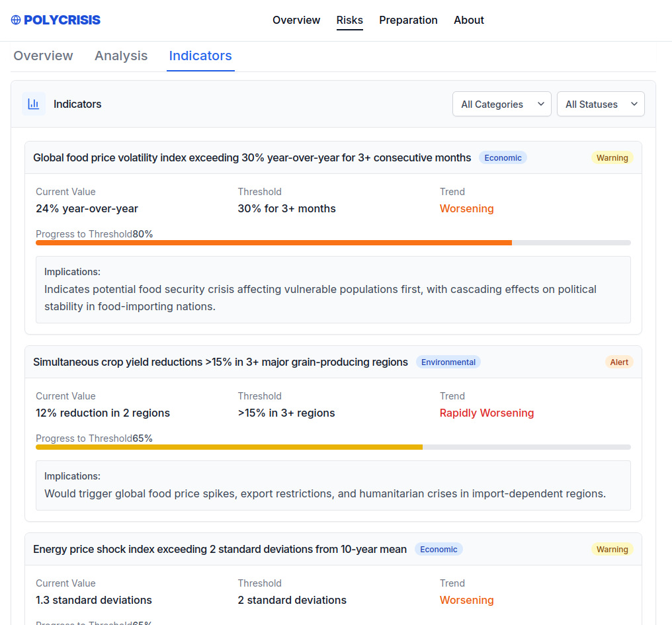Click the Warning badge on food price indicator
Viewport: 672px width, 625px height.
pos(612,157)
